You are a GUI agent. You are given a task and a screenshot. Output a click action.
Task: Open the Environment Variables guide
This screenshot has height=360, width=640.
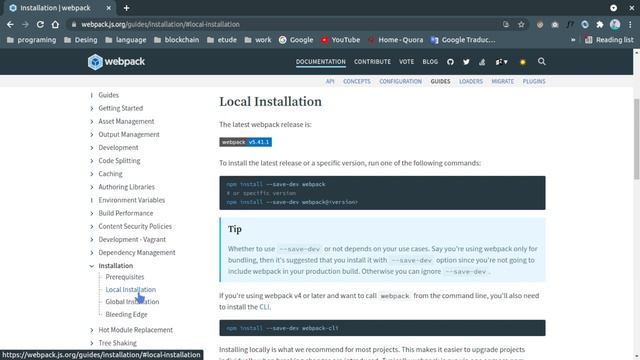[x=131, y=200]
